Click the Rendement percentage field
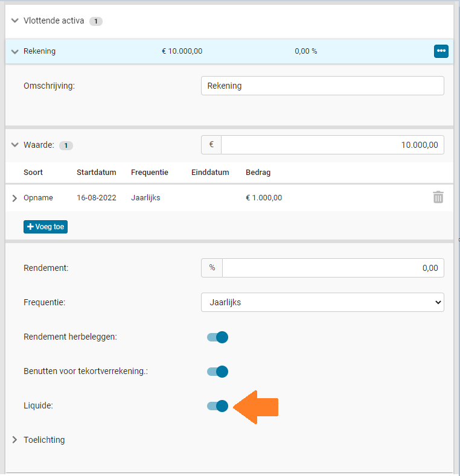 click(333, 268)
